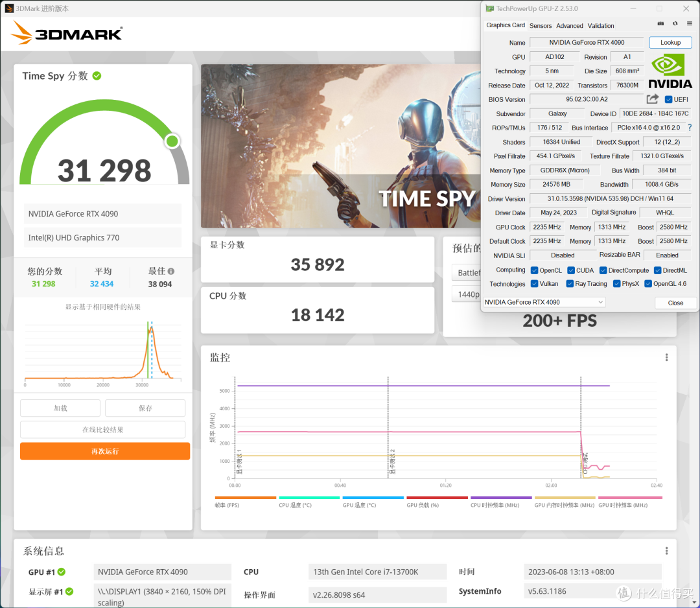This screenshot has width=700, height=608.
Task: Click the 显卡测试 2 marker in chart
Action: pyautogui.click(x=392, y=461)
